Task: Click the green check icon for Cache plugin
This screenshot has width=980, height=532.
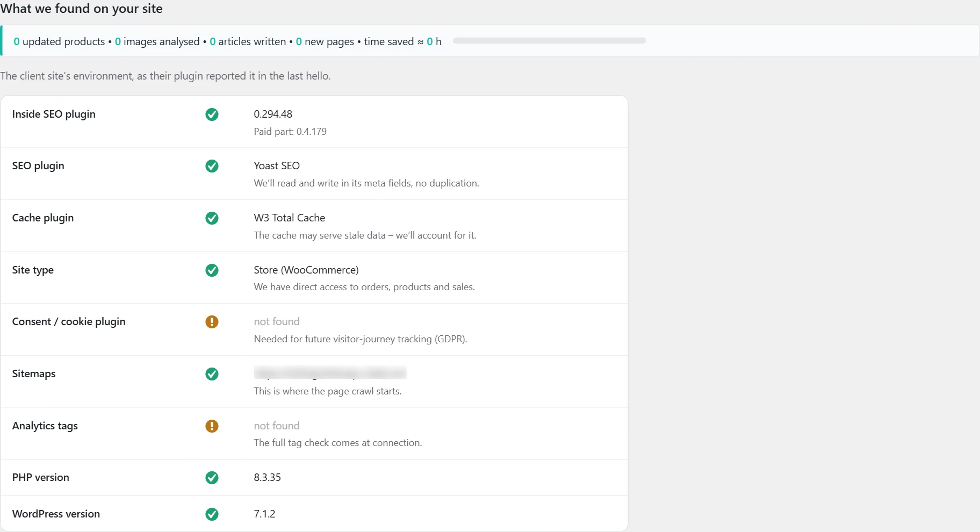Action: [x=212, y=218]
